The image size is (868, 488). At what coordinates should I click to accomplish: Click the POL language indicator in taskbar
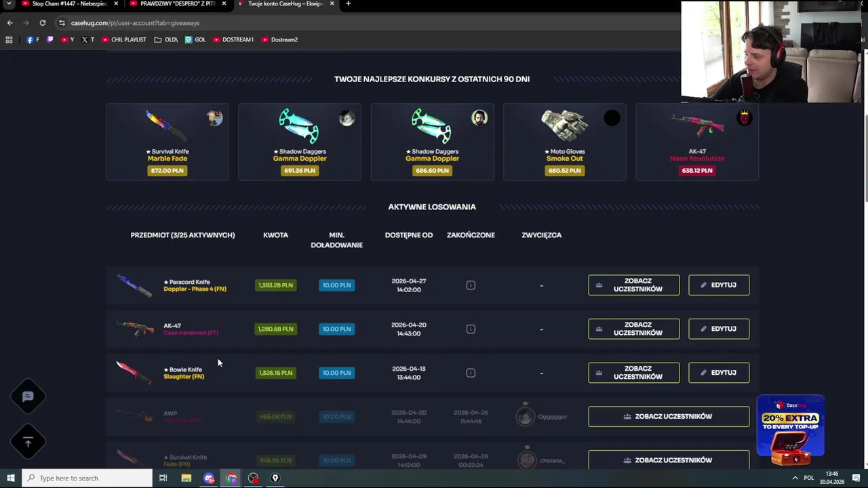click(x=808, y=478)
